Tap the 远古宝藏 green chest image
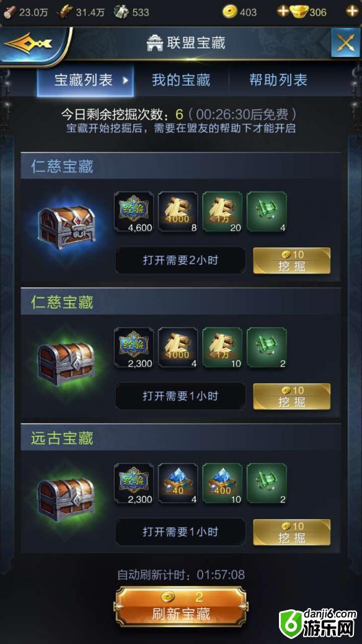This screenshot has height=644, width=362. point(66,499)
